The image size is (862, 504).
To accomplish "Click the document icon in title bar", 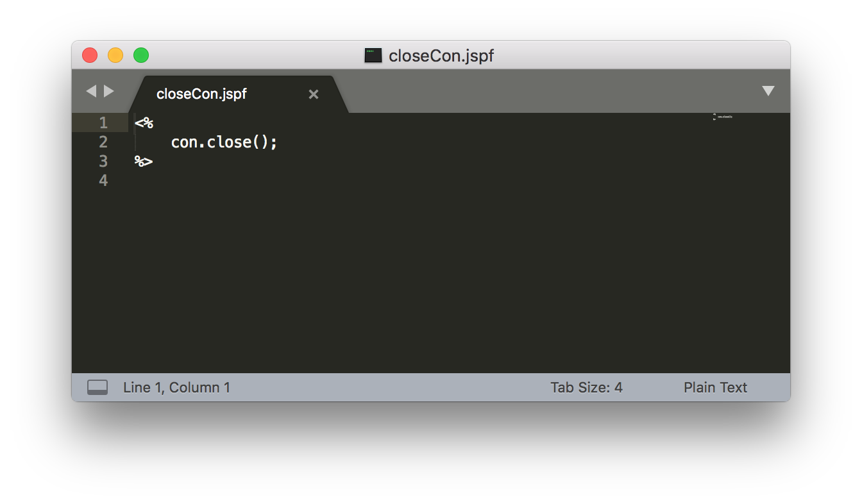I will click(x=373, y=55).
